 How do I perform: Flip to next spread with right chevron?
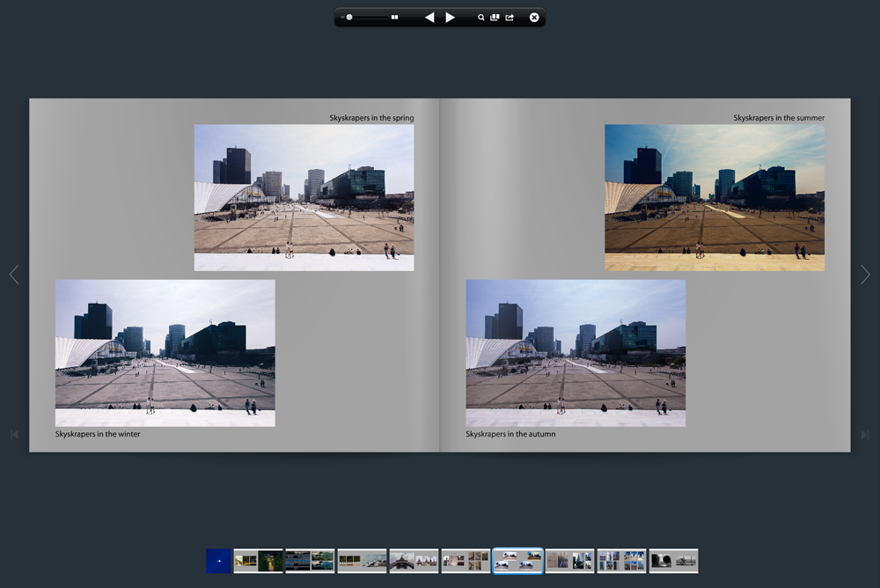pos(865,275)
